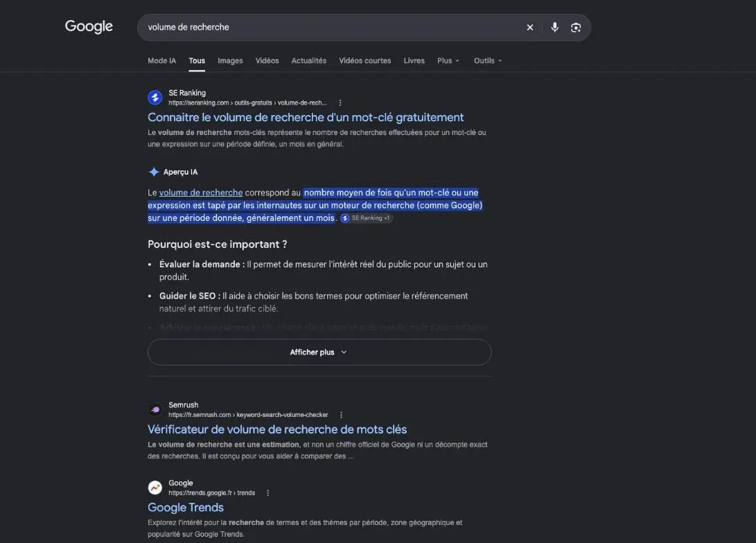
Task: Click the Semrush favicon
Action: pos(155,409)
